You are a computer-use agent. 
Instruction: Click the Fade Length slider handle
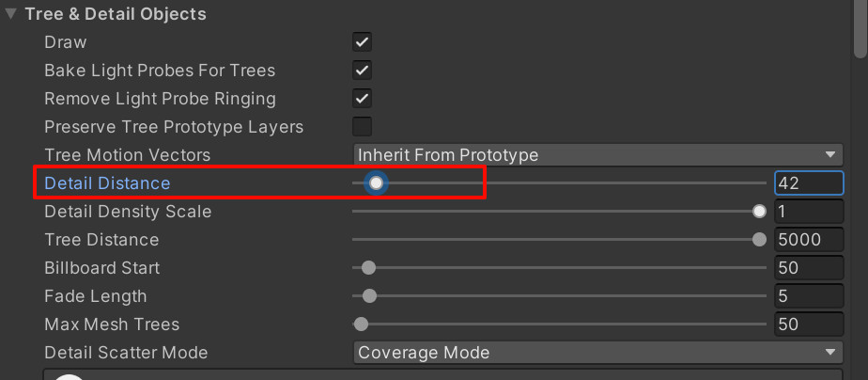point(369,296)
